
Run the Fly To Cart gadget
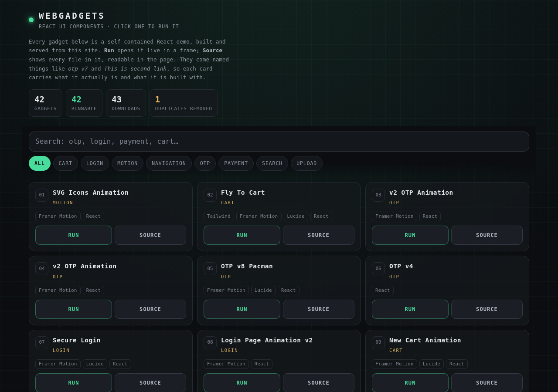pyautogui.click(x=242, y=235)
